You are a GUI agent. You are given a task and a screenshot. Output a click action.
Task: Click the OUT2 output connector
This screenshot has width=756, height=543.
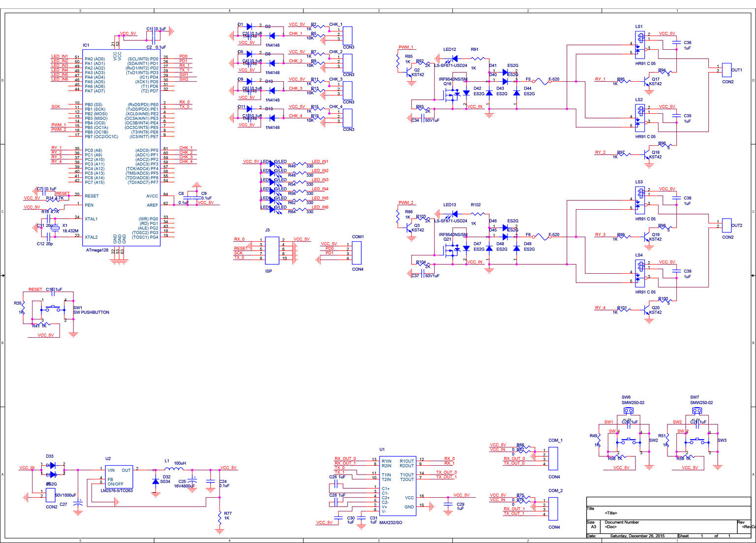[727, 225]
